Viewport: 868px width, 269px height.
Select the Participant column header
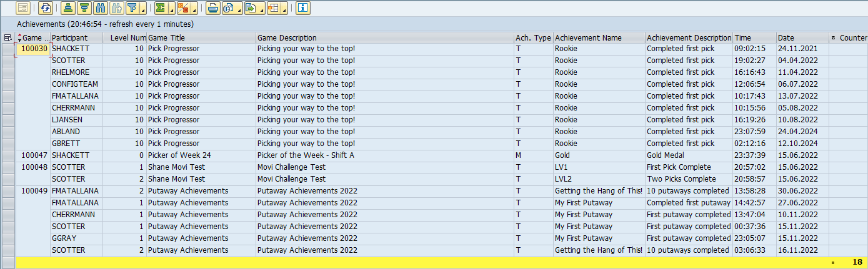click(x=76, y=38)
